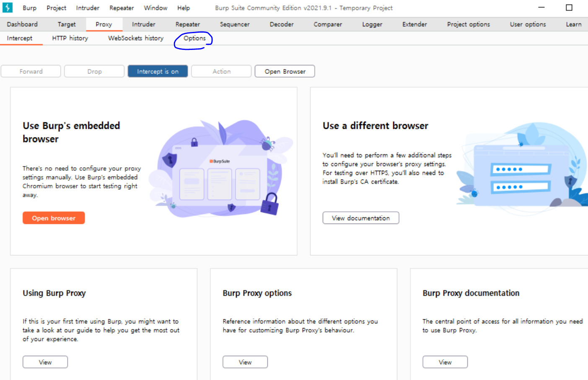588x380 pixels.
Task: Go to the User options tab
Action: 528,24
